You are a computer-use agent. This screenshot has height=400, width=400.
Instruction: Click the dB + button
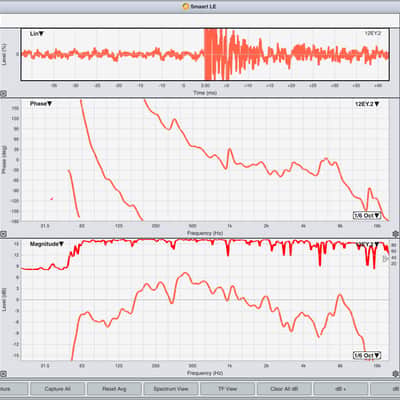pyautogui.click(x=341, y=389)
